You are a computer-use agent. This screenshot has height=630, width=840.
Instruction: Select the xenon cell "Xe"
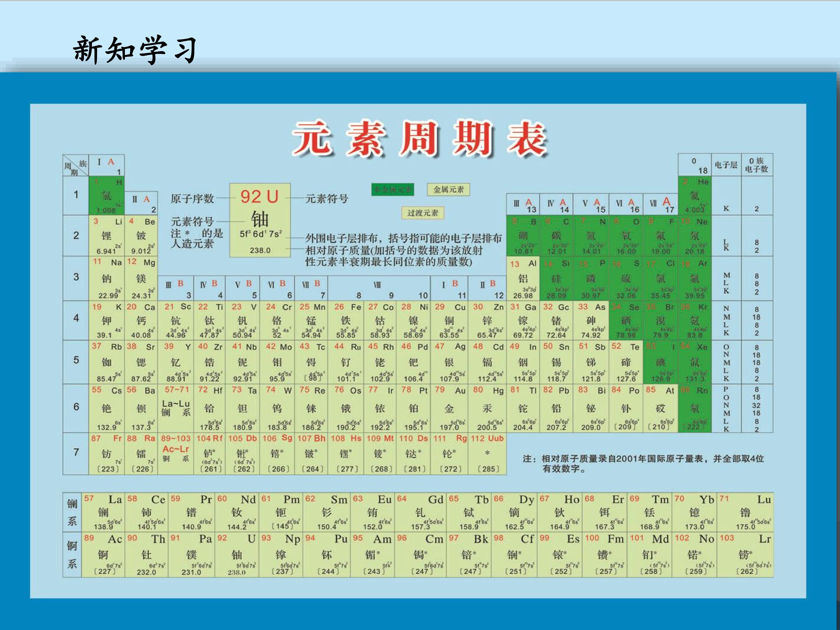[x=694, y=362]
